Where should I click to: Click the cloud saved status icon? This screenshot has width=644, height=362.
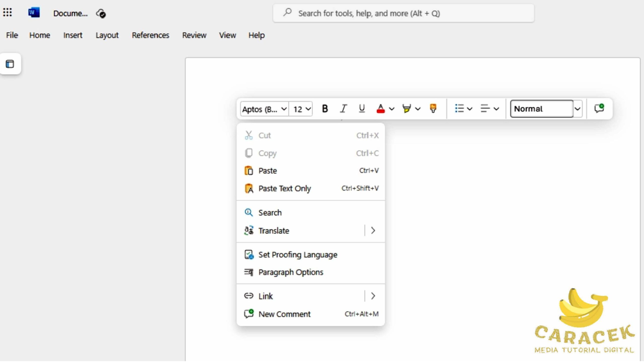point(101,14)
